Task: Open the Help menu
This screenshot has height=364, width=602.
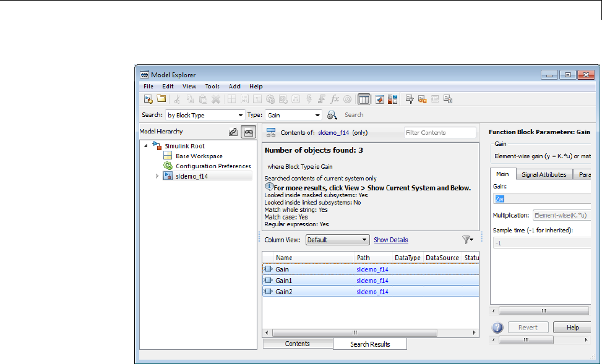Action: [256, 87]
